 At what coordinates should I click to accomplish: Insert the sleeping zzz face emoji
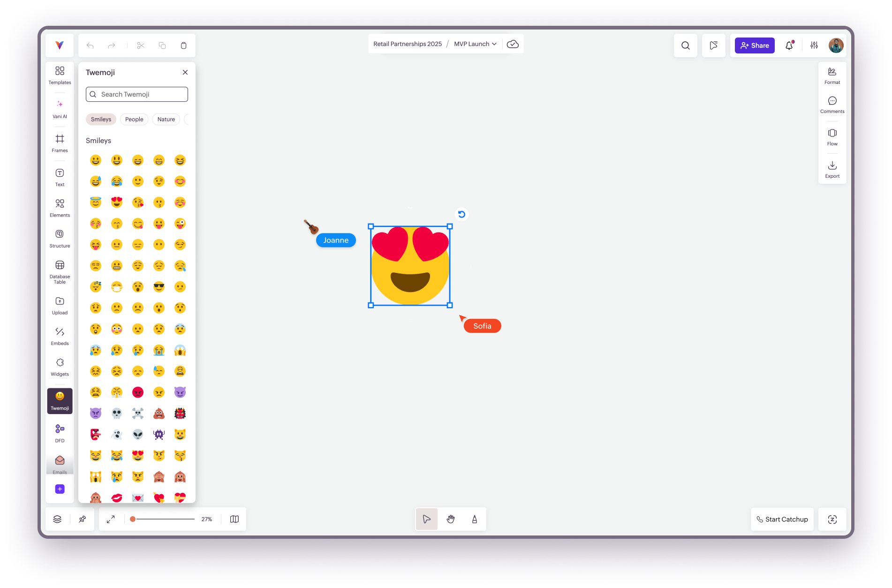(96, 287)
